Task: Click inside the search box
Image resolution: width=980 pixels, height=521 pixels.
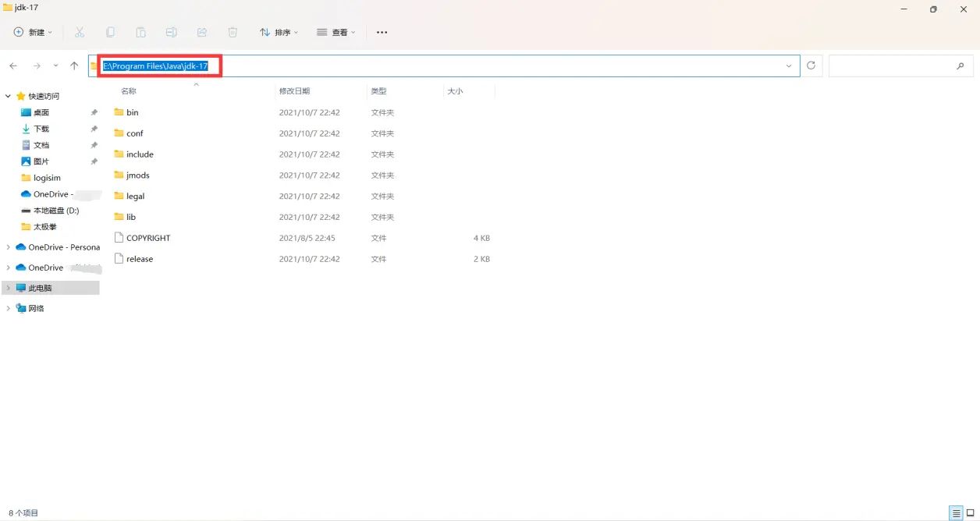Action: coord(897,66)
